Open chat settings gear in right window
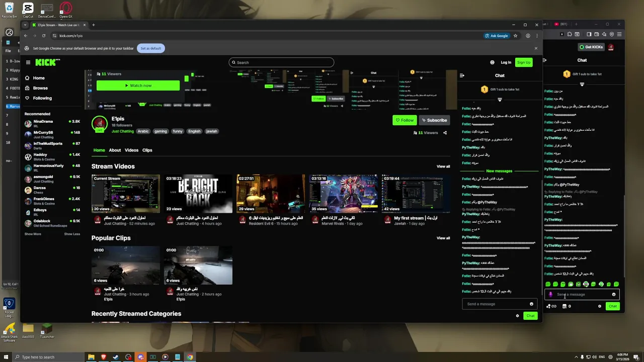The width and height of the screenshot is (644, 362). [599, 306]
